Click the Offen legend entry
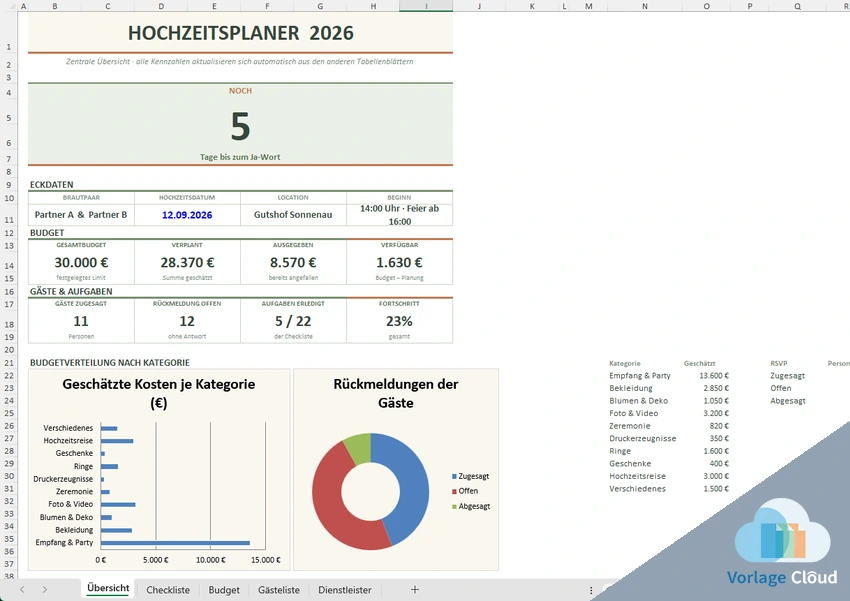850x601 pixels. point(465,491)
